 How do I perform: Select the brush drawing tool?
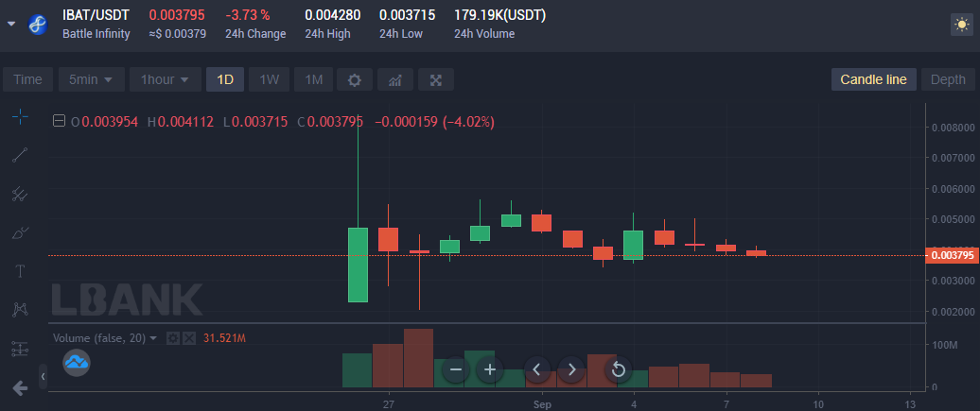20,233
